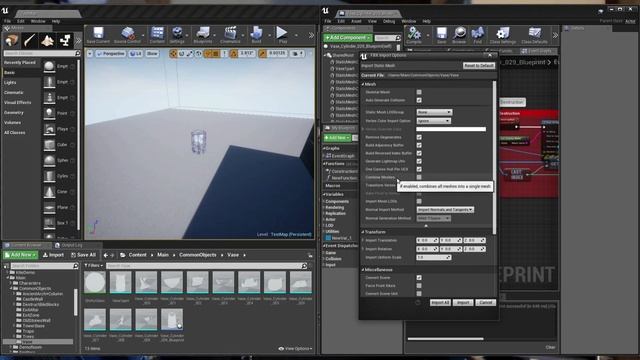
Task: Click Import Uniform Scale value field
Action: click(433, 258)
